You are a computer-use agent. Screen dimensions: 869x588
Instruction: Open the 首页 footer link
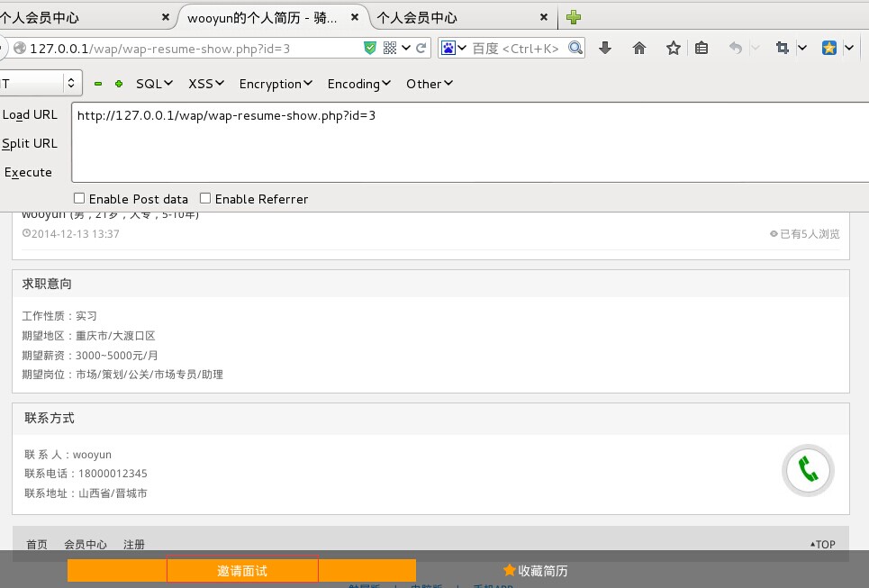pos(37,544)
